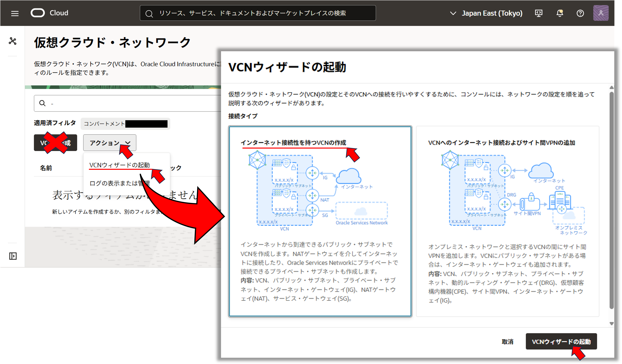The width and height of the screenshot is (622, 364).
Task: Select VCNウィザードの起動 from the actions menu
Action: pyautogui.click(x=119, y=165)
